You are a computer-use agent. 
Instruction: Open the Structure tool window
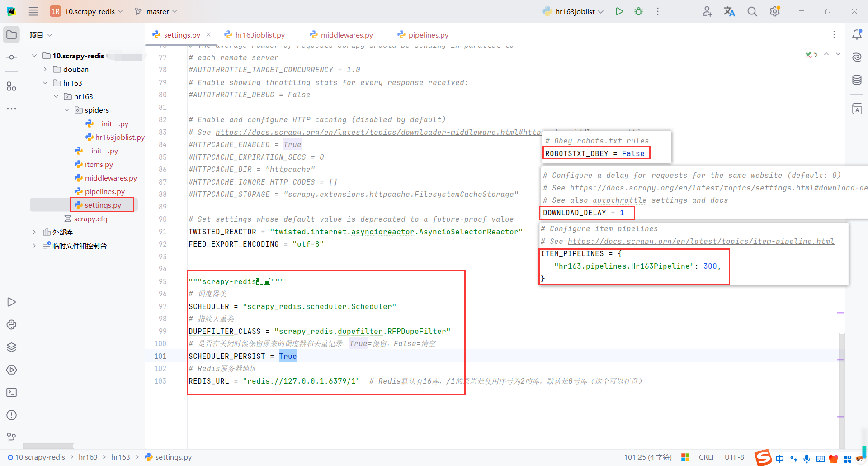click(x=12, y=86)
